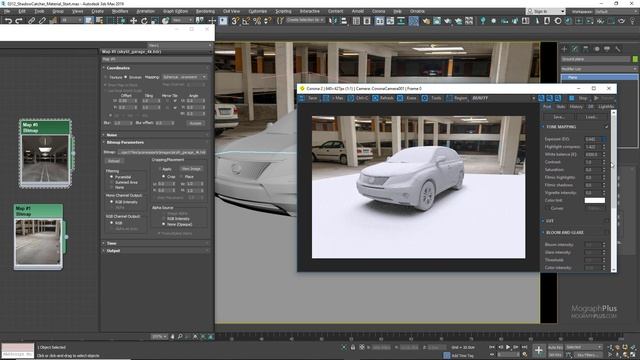Click Load... button in Post tab
Image resolution: width=640 pixels, height=360 pixels.
coord(591,117)
